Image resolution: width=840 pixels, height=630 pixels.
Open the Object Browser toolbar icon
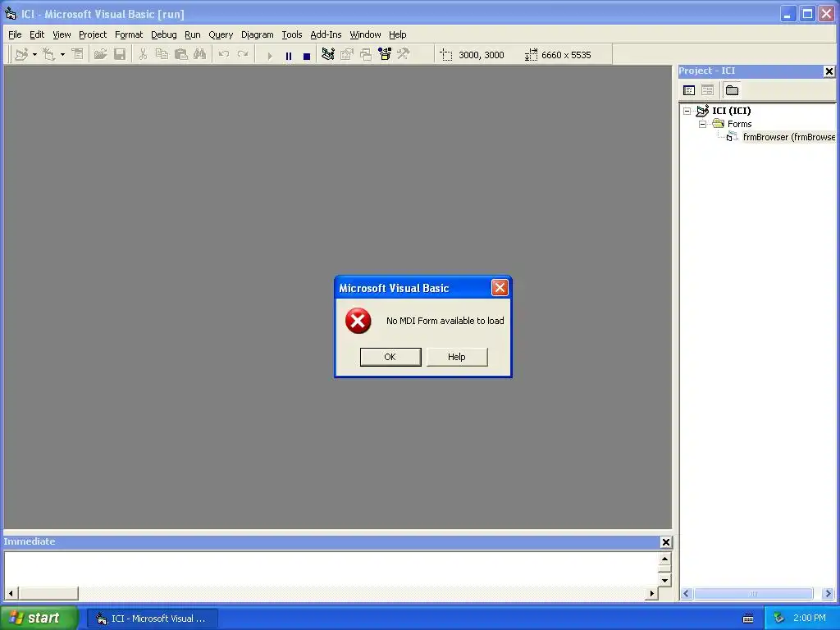385,54
